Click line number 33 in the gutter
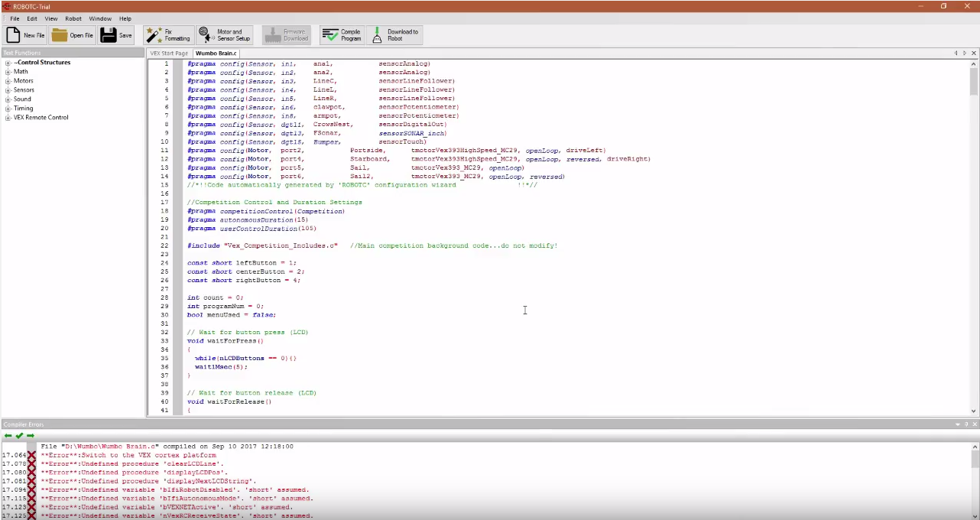The image size is (980, 520). click(164, 340)
